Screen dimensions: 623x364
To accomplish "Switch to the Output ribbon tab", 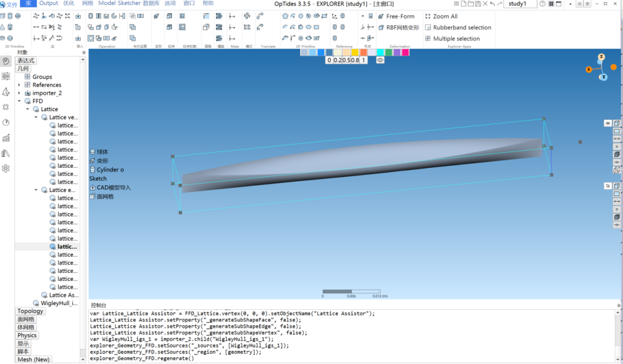I will pos(48,3).
